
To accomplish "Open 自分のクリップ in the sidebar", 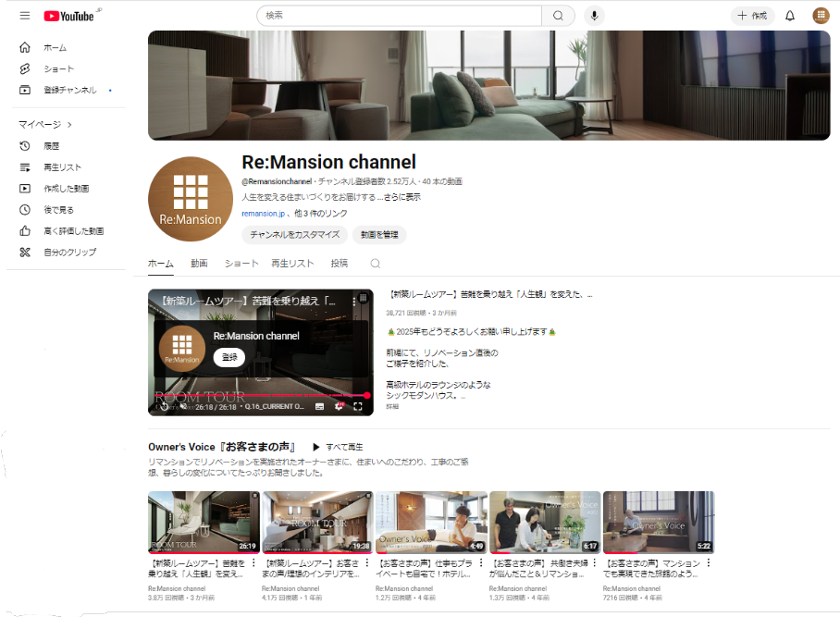I will (x=57, y=253).
